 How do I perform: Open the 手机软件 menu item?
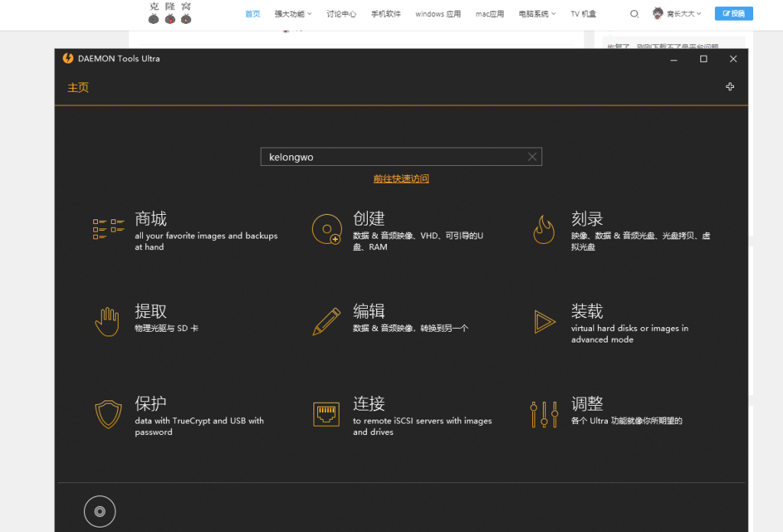386,14
